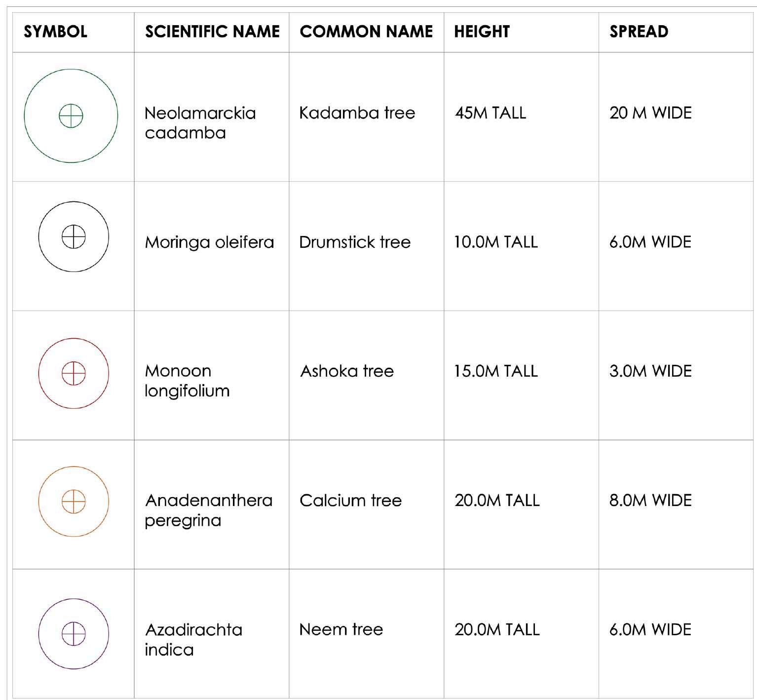757x700 pixels.
Task: Click the 20 M WIDE spread cell
Action: pos(650,113)
